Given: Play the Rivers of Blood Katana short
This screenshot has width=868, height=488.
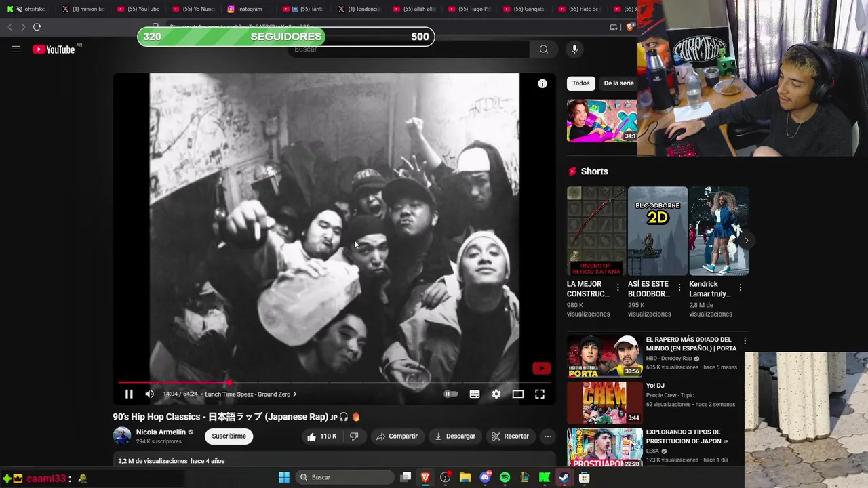Looking at the screenshot, I should pyautogui.click(x=597, y=231).
